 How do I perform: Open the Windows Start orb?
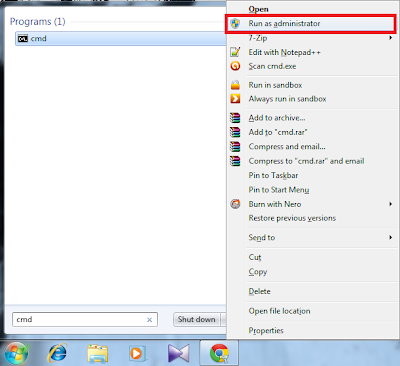coord(16,353)
